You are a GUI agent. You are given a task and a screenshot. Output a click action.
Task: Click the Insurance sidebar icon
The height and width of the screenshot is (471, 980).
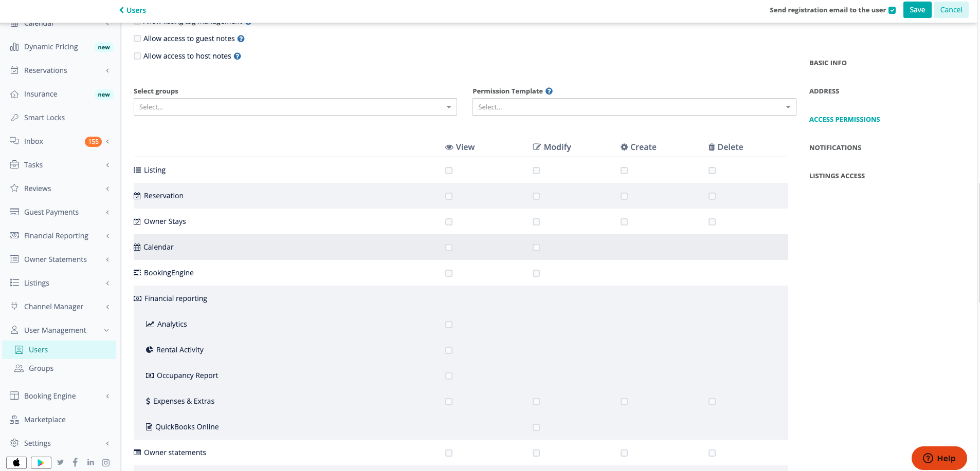15,93
